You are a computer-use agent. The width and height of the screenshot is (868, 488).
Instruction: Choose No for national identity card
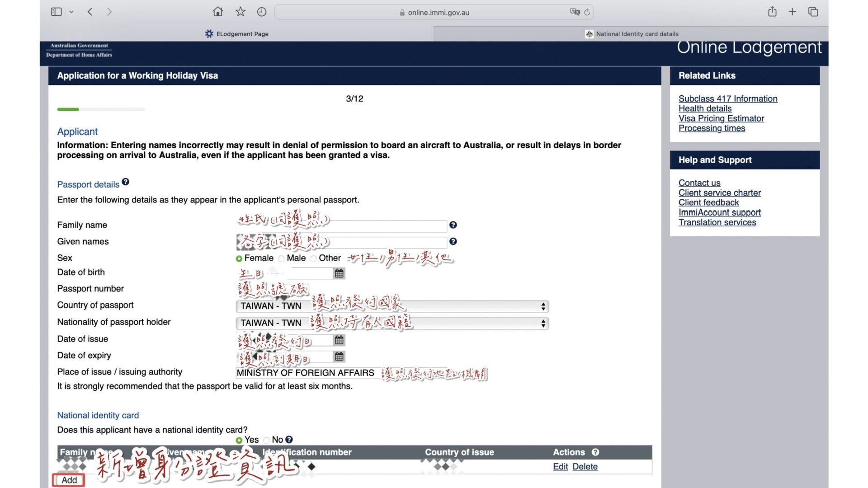267,440
